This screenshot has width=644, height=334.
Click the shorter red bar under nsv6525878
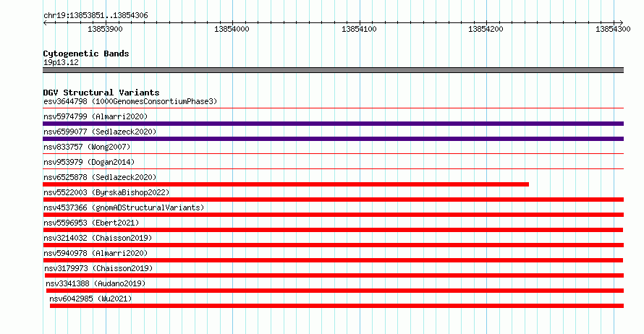click(x=286, y=184)
